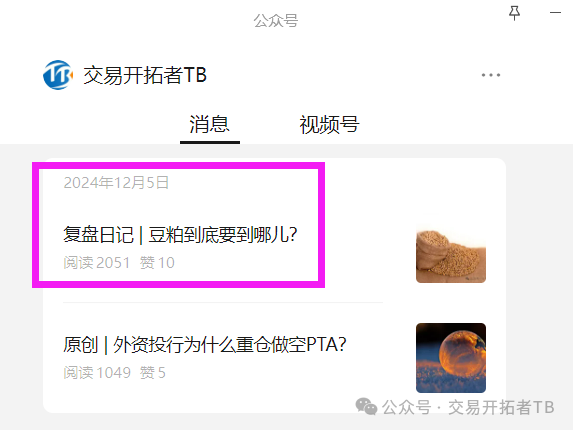The image size is (573, 430).
Task: Click 赞 10 like count
Action: [x=157, y=263]
